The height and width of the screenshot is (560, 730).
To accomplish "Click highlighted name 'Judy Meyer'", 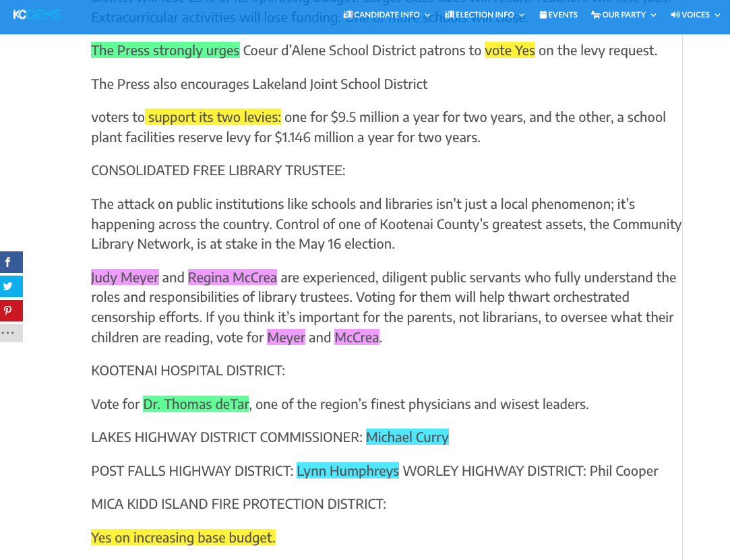I will 125,278.
